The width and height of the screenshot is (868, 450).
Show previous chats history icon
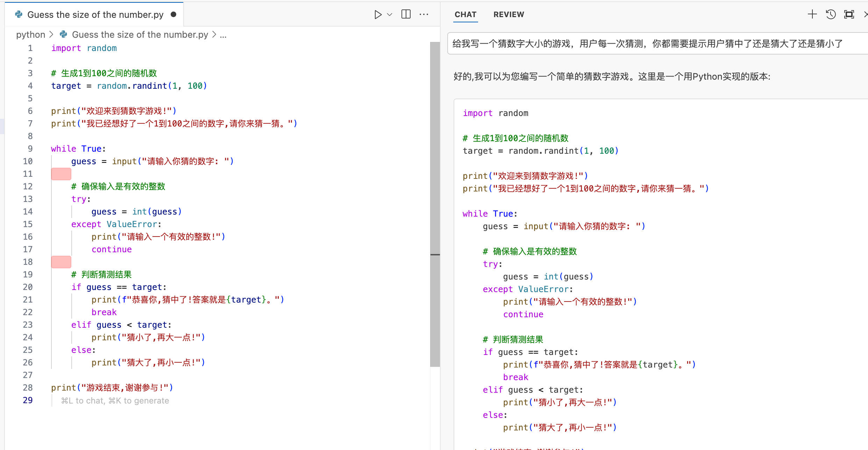coord(831,14)
